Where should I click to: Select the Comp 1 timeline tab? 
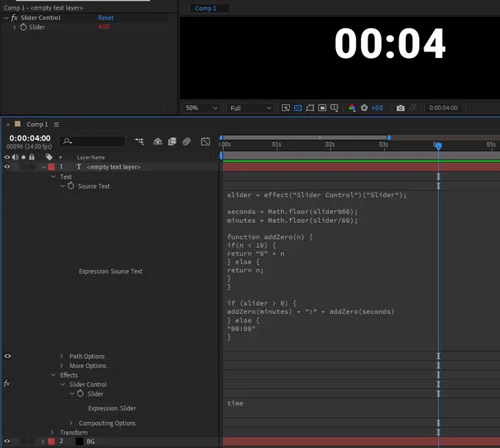[x=37, y=124]
